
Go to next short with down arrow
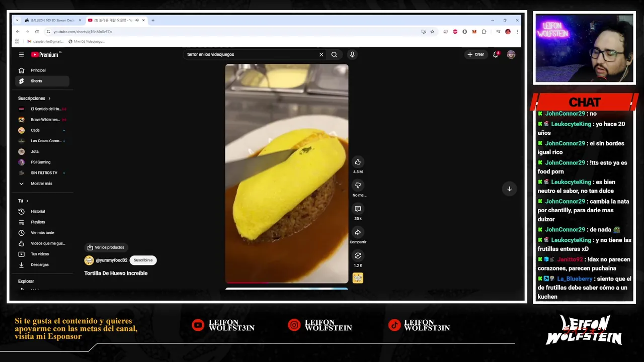pyautogui.click(x=509, y=189)
